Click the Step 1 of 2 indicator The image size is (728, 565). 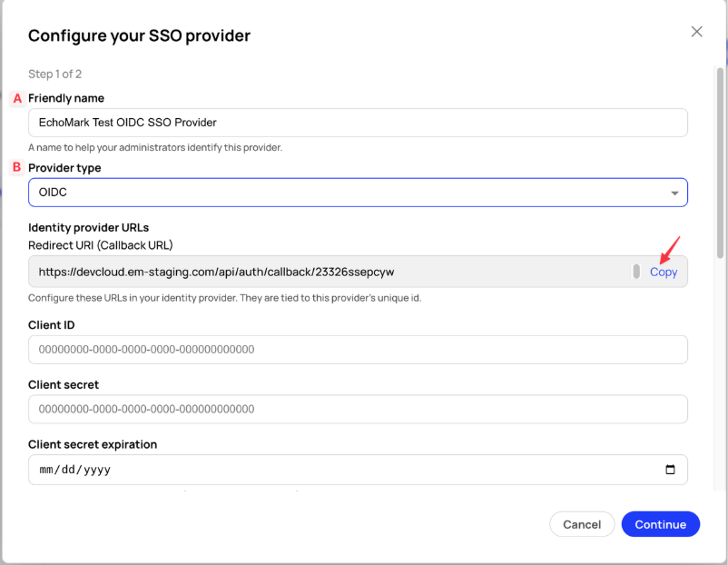[x=54, y=74]
